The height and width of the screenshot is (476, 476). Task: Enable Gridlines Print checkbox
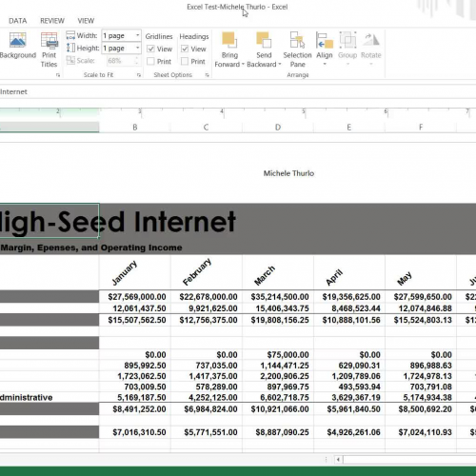click(x=150, y=61)
